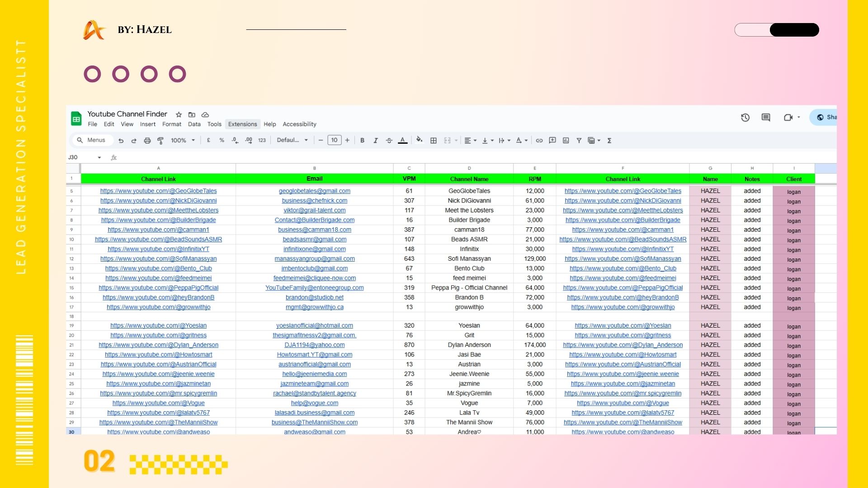Expand the name box dropdown arrow
This screenshot has height=488, width=868.
(99, 157)
